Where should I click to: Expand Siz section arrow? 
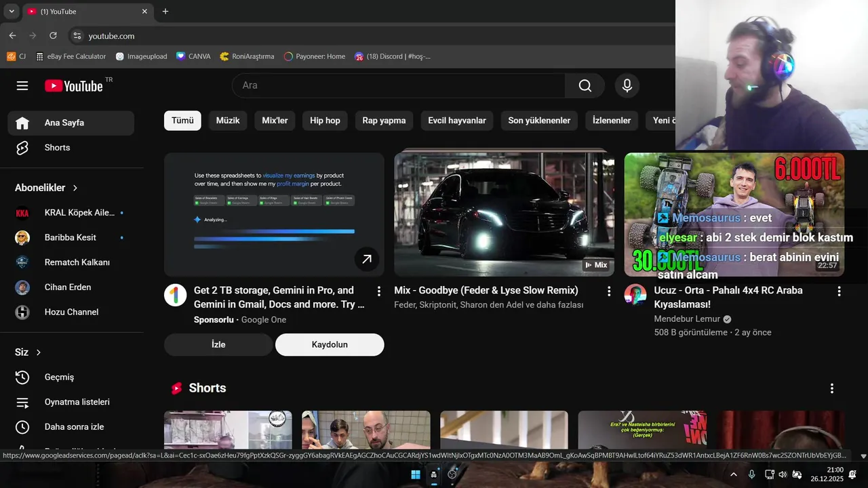[39, 352]
